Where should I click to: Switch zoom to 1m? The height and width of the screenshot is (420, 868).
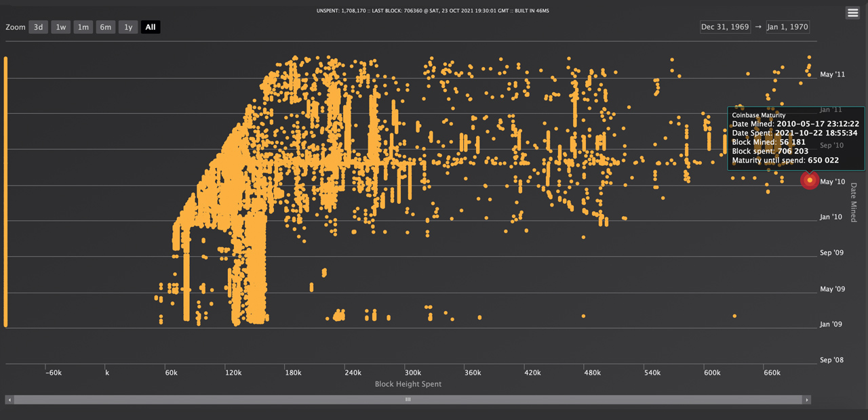[83, 27]
